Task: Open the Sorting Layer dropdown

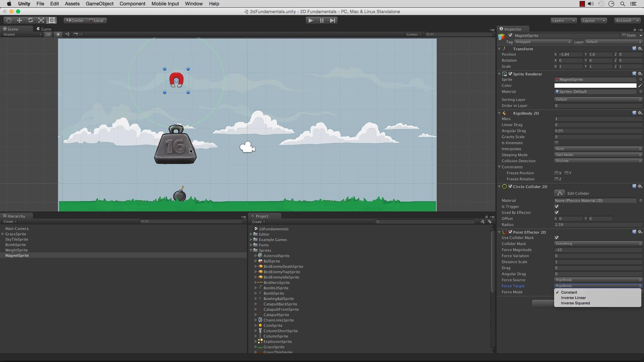Action: 598,100
